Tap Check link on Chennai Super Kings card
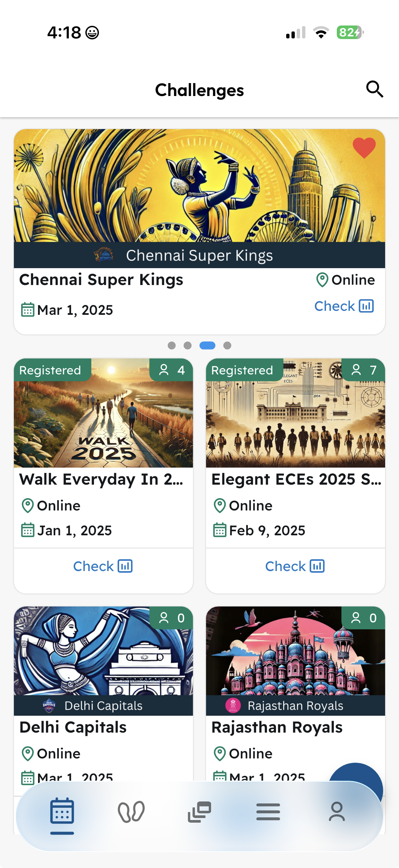Viewport: 399px width, 868px height. coord(344,306)
